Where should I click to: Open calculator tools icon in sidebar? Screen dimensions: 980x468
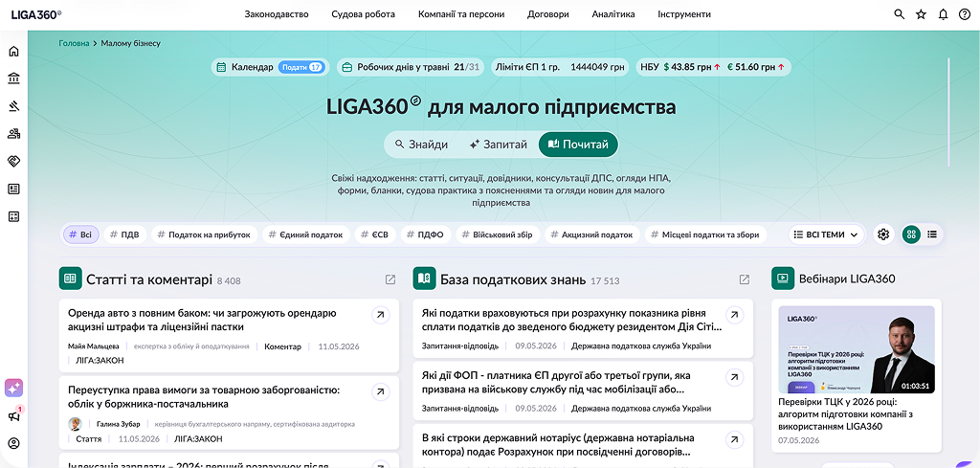[13, 217]
